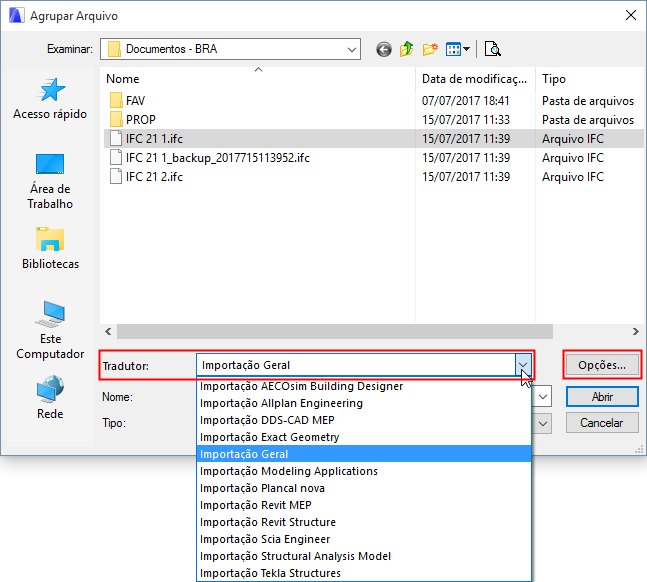647x582 pixels.
Task: Go to Área de Trabalho location
Action: pos(50,181)
